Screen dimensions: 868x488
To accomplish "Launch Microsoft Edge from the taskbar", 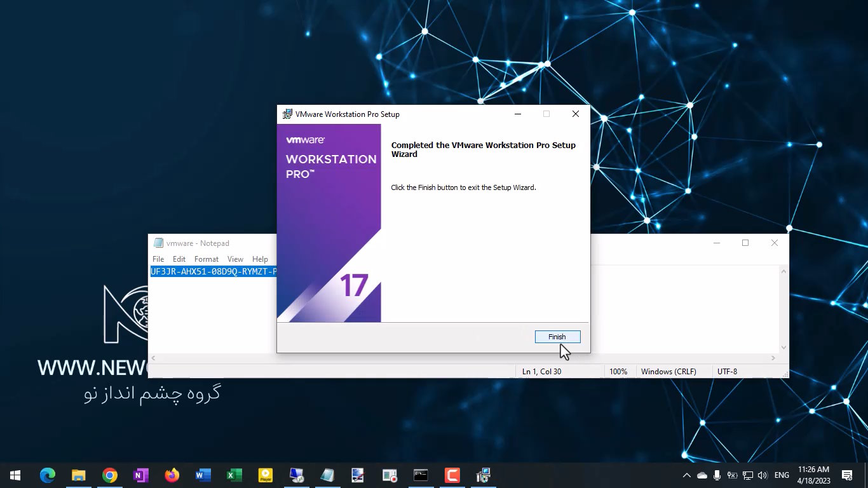I will (48, 475).
